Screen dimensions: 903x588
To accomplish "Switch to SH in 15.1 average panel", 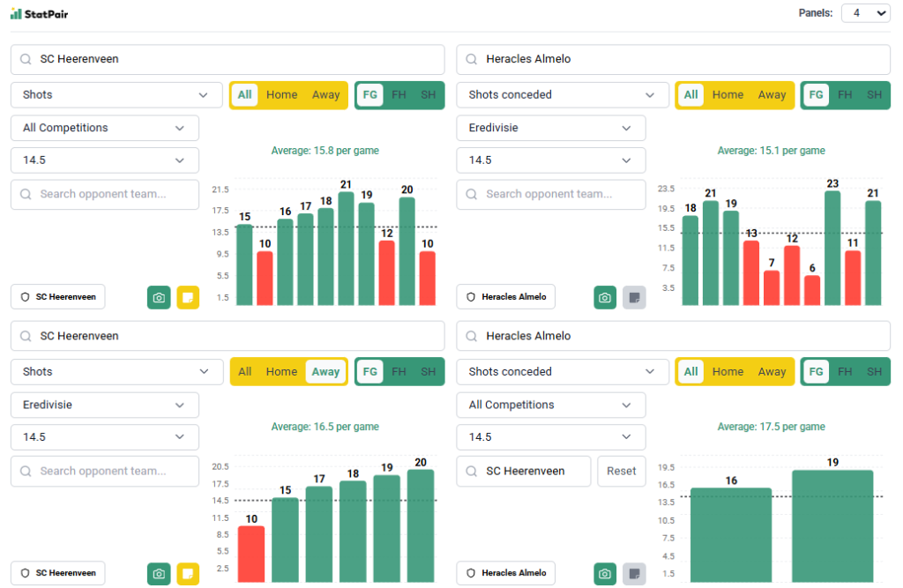I will tap(874, 95).
